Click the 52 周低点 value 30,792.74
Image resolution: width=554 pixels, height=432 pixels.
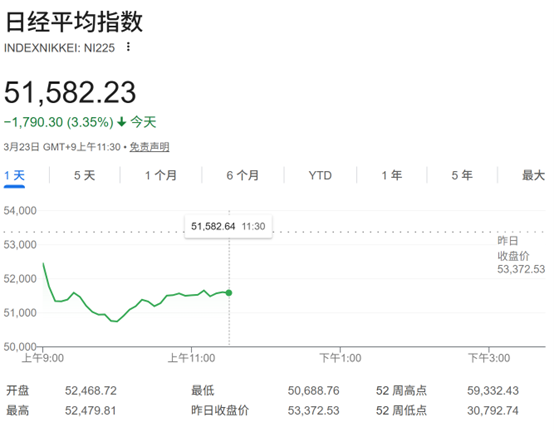[493, 411]
